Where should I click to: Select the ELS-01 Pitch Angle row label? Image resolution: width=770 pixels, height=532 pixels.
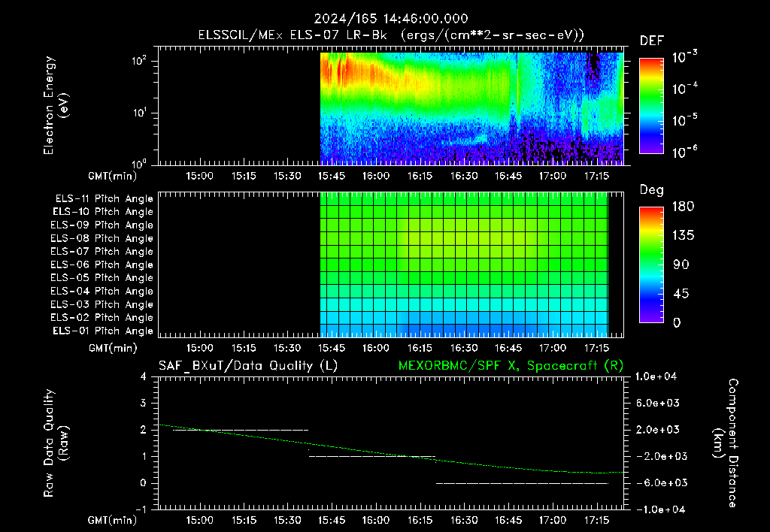[x=103, y=331]
